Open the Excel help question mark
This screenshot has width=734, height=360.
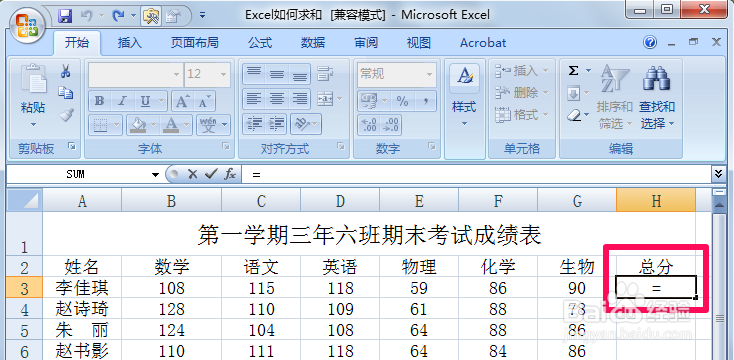point(650,43)
